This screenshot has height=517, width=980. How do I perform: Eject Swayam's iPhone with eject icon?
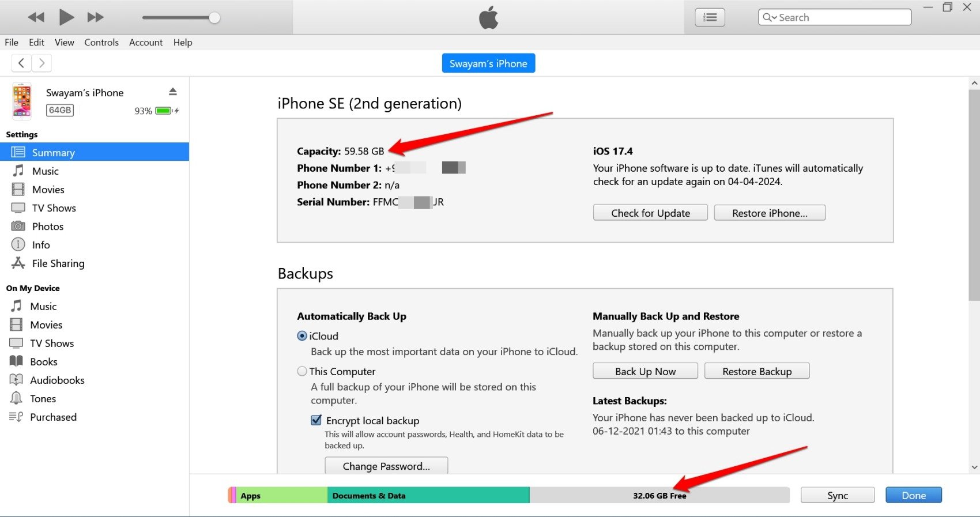pos(172,92)
